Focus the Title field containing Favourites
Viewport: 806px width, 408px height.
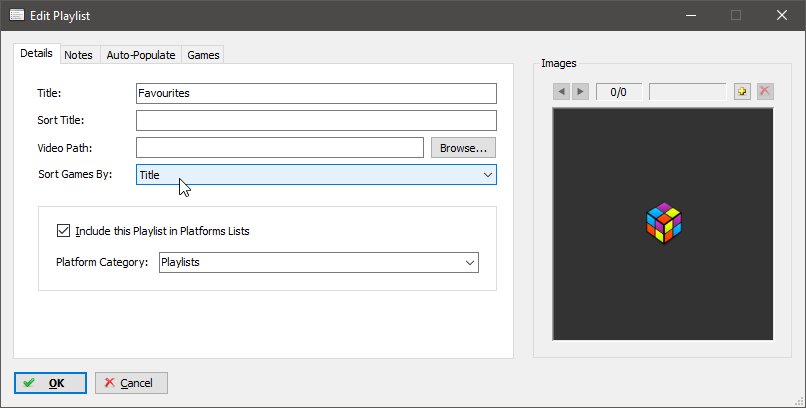316,93
